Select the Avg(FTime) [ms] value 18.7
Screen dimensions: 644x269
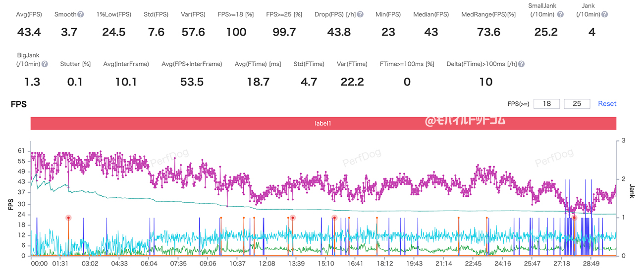tap(258, 82)
